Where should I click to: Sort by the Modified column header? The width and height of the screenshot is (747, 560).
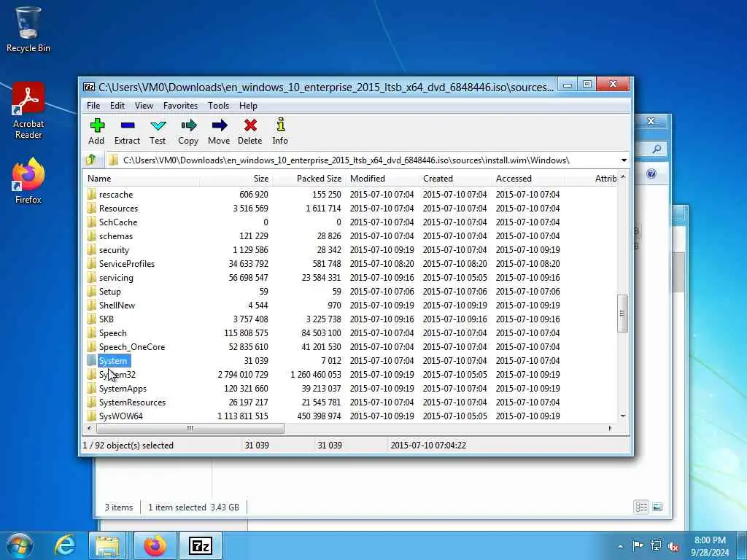point(382,179)
